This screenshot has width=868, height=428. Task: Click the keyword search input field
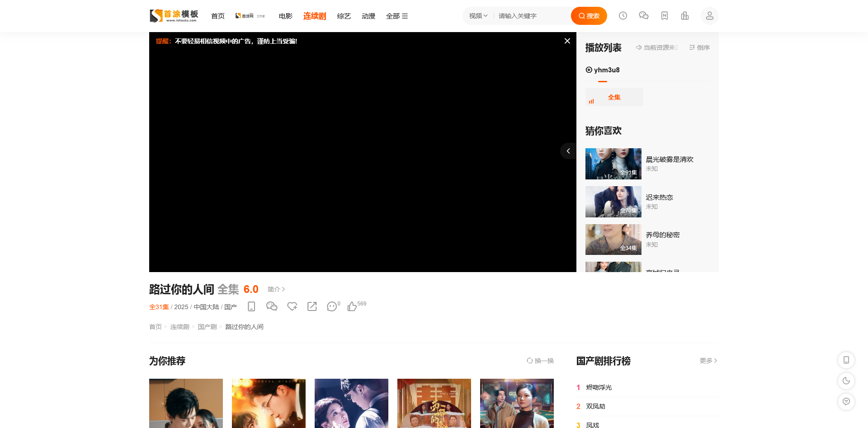(x=531, y=16)
